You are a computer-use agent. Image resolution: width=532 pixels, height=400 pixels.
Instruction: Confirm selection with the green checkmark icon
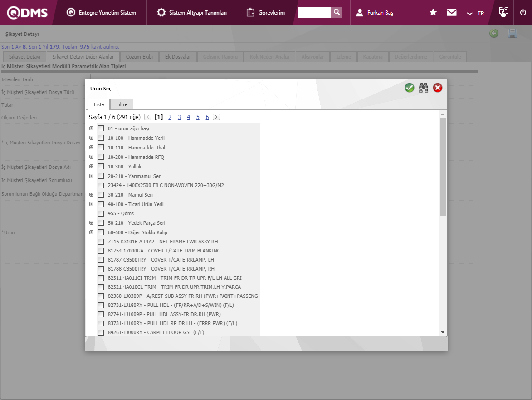[410, 88]
